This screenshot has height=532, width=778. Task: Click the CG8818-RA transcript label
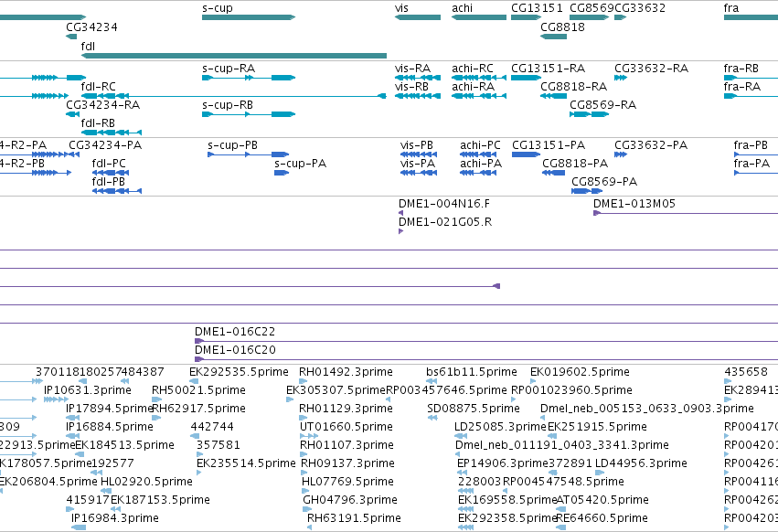coord(573,86)
